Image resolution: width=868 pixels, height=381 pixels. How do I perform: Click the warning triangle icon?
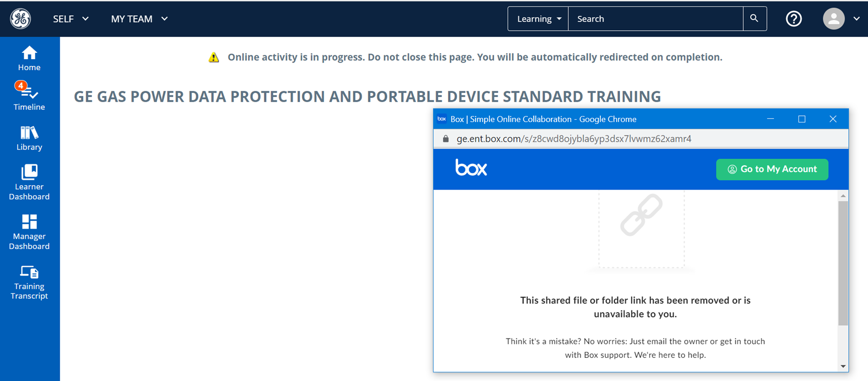[213, 57]
